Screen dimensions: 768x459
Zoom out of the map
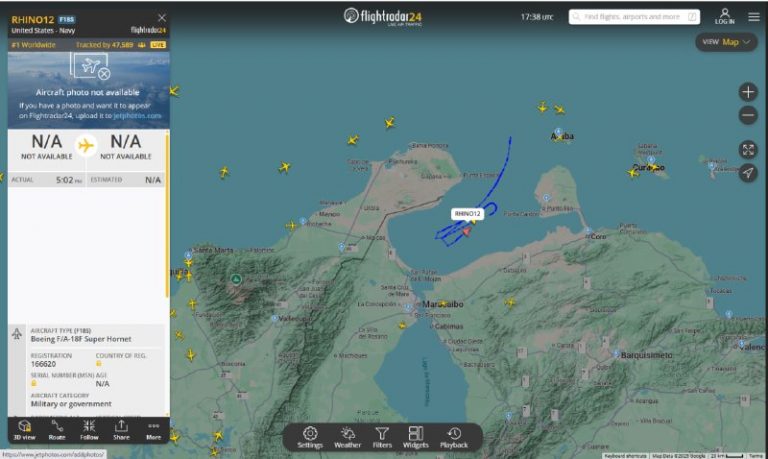[748, 115]
